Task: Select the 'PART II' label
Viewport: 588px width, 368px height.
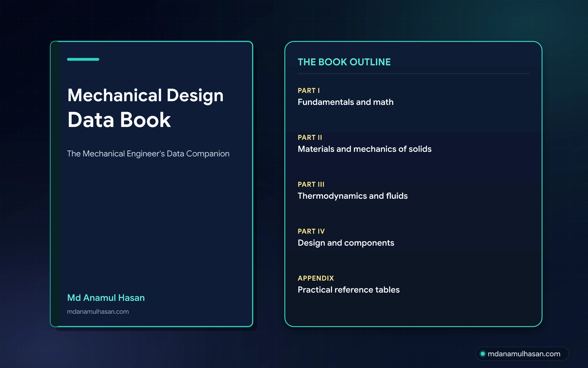Action: tap(310, 138)
